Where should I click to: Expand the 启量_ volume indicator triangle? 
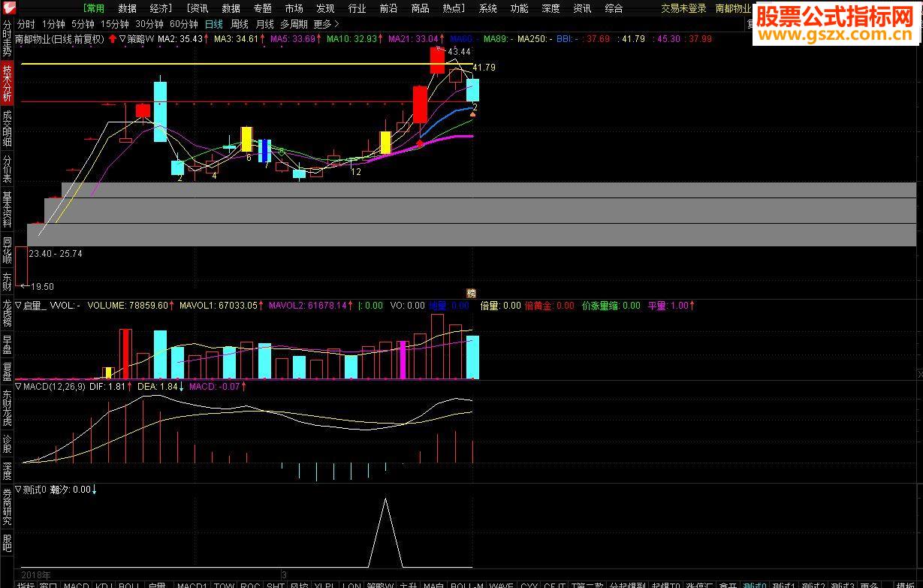click(19, 306)
